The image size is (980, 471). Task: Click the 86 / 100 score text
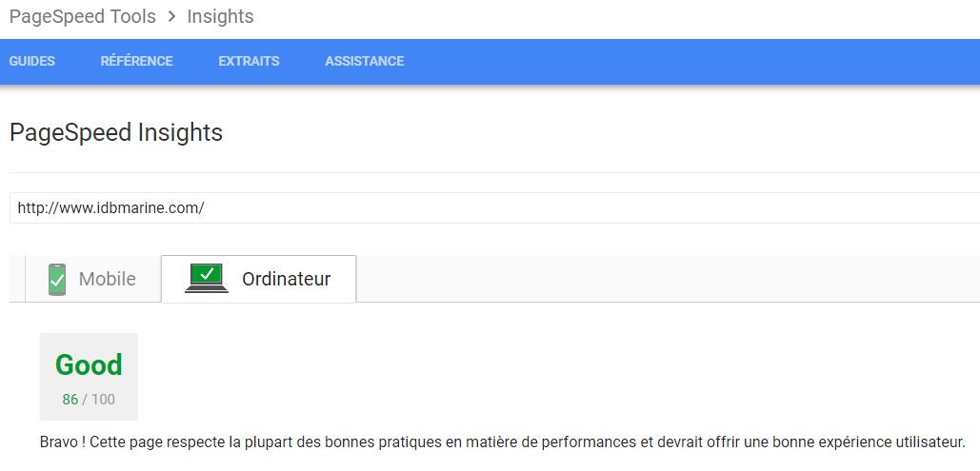point(89,400)
